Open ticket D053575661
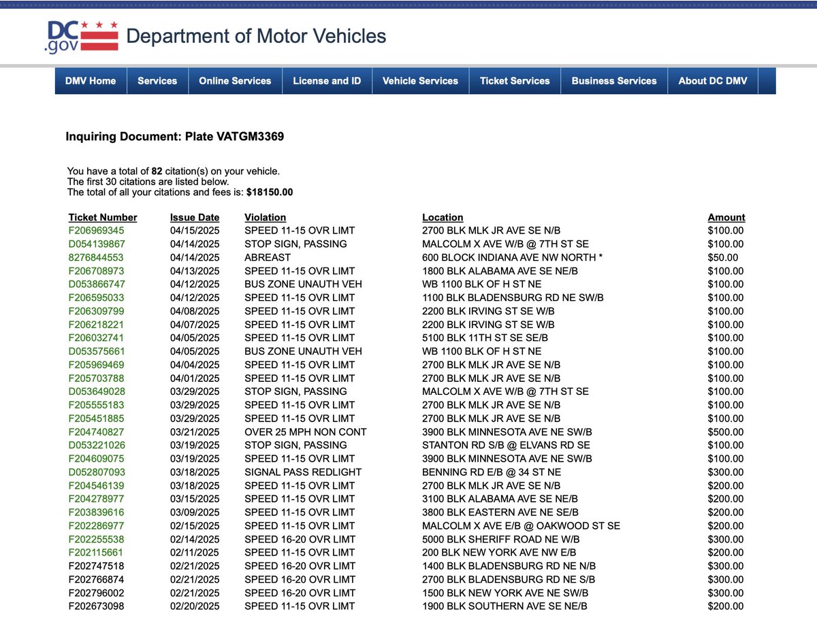The height and width of the screenshot is (644, 817). (x=97, y=351)
